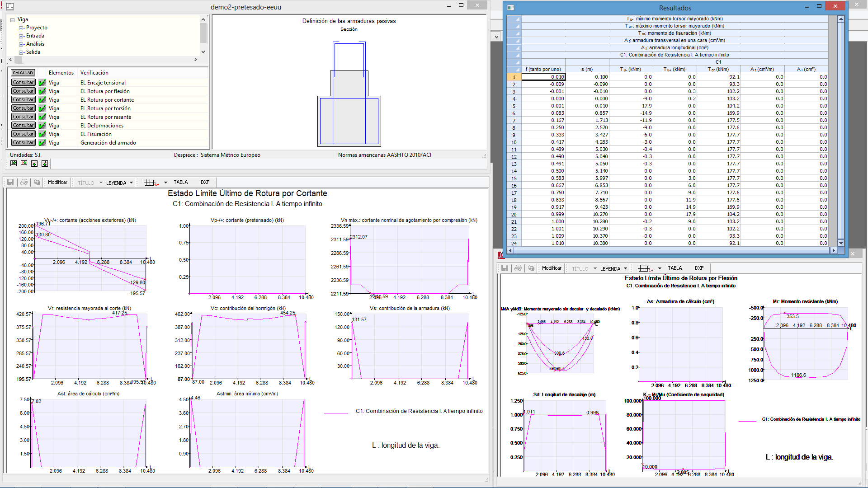Click the red-line upward green arrow icon
The width and height of the screenshot is (868, 488).
[x=45, y=164]
